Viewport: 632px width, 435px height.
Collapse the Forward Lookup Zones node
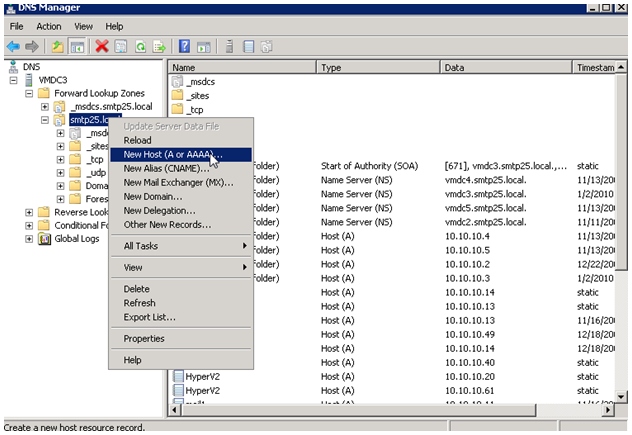(29, 94)
